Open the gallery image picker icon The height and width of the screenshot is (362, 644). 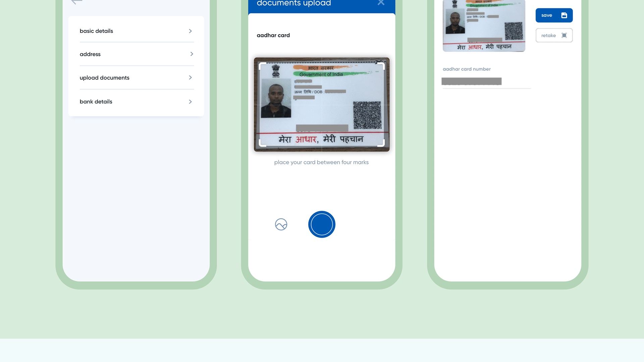click(x=281, y=224)
